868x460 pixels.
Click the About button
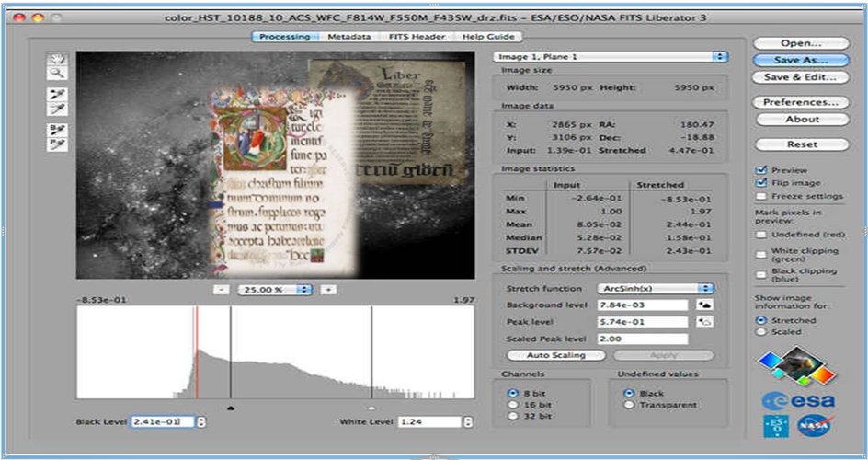pyautogui.click(x=801, y=119)
